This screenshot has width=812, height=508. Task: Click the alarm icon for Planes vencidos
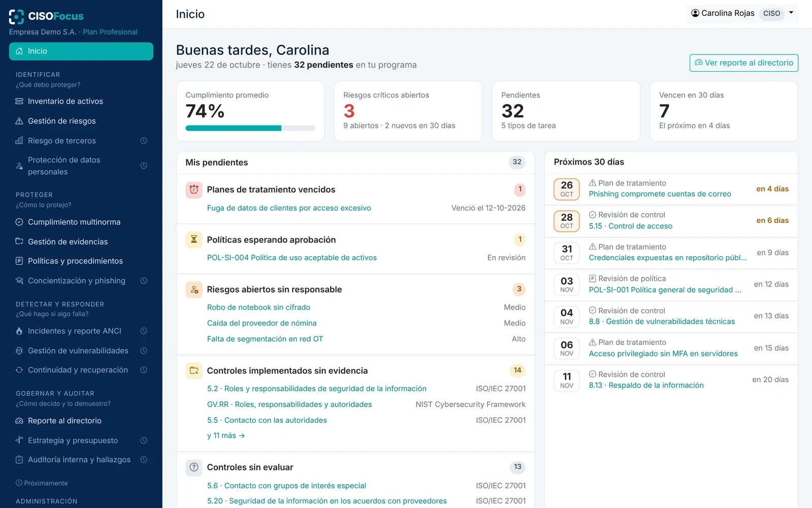[x=194, y=190]
